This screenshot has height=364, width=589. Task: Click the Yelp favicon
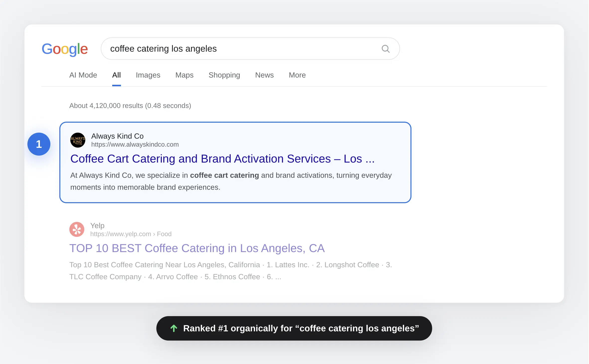point(77,229)
